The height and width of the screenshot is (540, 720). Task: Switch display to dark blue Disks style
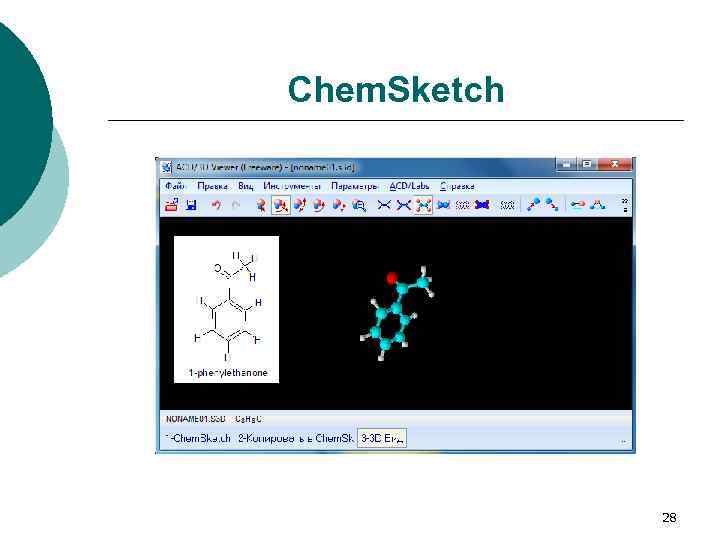482,205
